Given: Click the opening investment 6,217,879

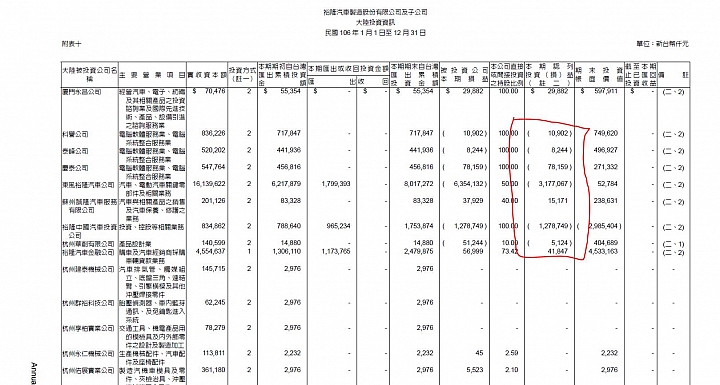Looking at the screenshot, I should [x=287, y=184].
